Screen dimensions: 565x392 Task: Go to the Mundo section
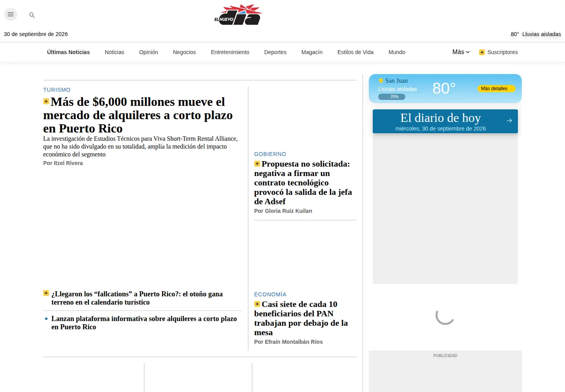(397, 52)
